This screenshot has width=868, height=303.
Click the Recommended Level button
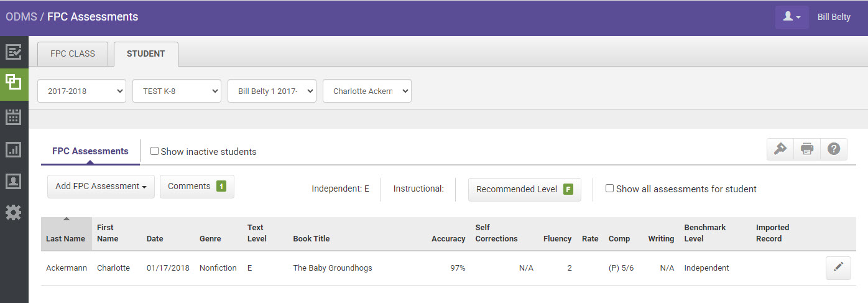525,189
